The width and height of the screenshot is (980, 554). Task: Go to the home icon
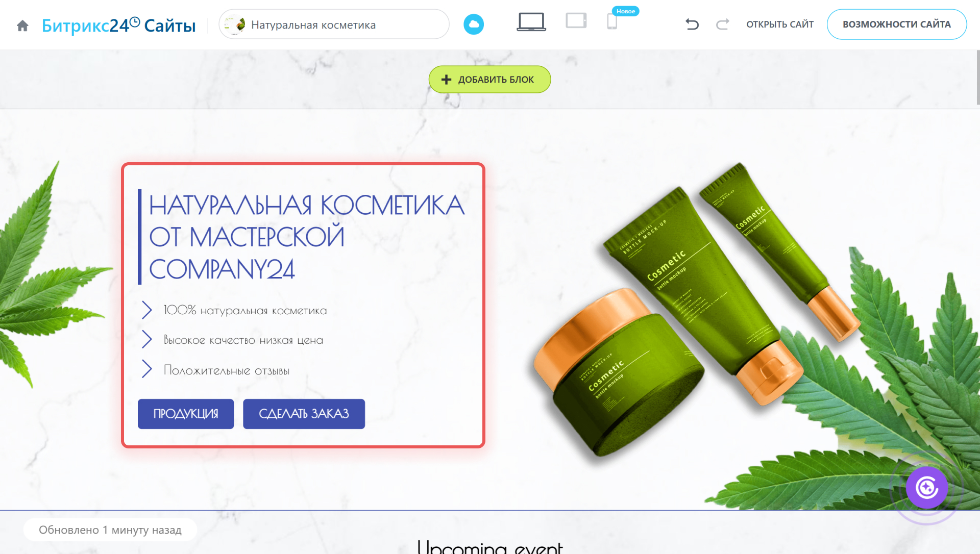tap(22, 26)
